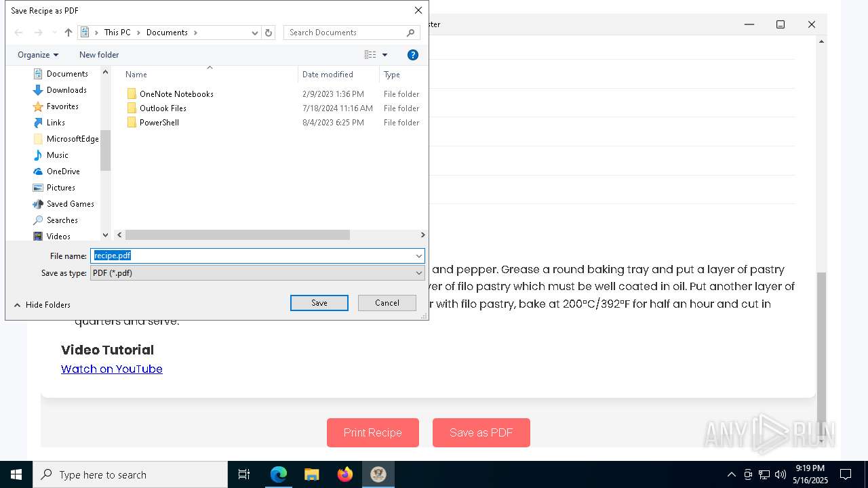Open Music in the navigation pane

[57, 155]
